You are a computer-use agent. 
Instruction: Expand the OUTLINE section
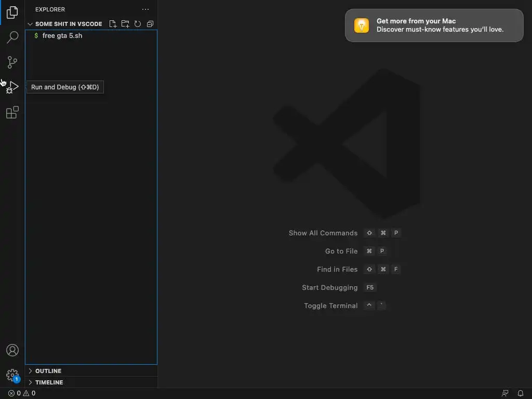[91, 371]
